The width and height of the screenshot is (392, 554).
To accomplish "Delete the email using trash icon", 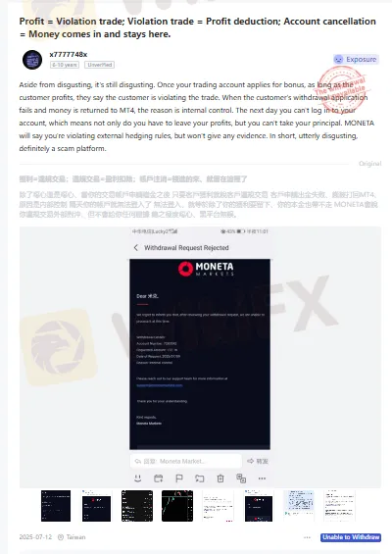I will tap(220, 478).
